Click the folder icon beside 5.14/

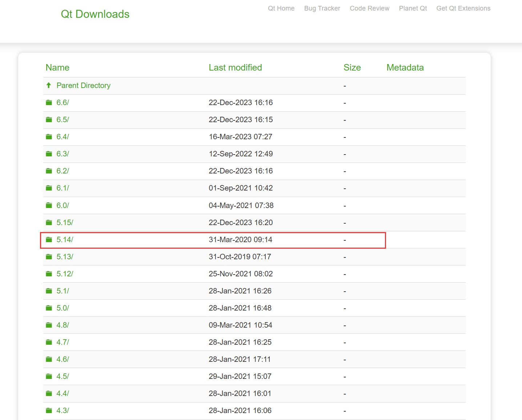(49, 240)
